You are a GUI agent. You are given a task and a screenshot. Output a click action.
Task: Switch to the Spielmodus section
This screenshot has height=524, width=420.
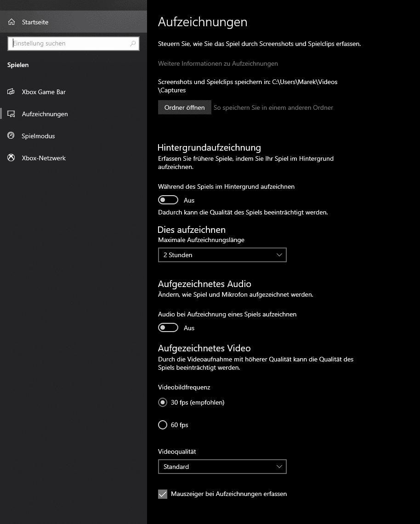point(38,136)
